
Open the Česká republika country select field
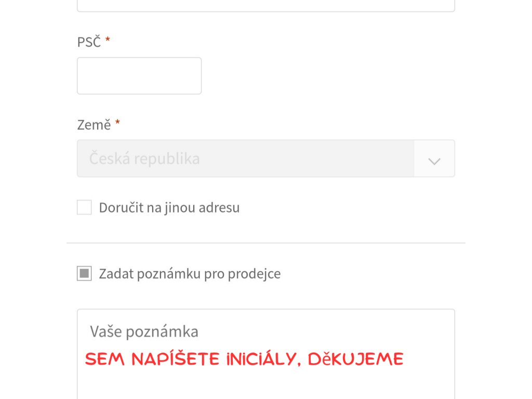(x=245, y=158)
